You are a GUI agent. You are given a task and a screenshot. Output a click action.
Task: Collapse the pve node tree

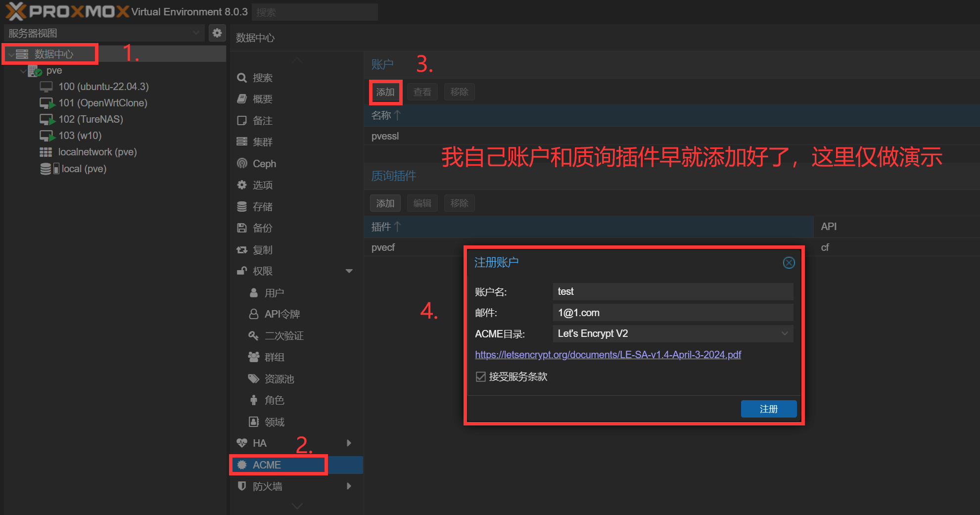click(x=23, y=71)
